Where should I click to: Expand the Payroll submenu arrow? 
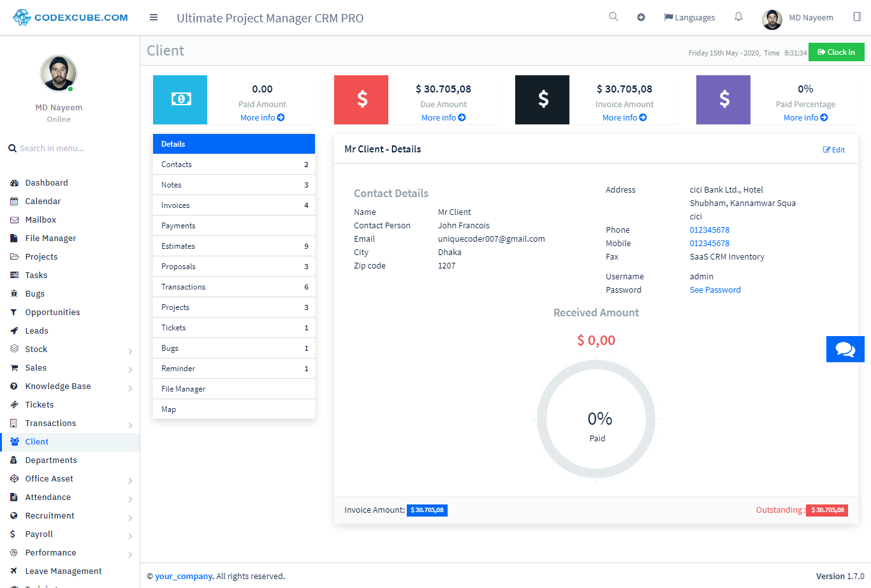click(130, 536)
